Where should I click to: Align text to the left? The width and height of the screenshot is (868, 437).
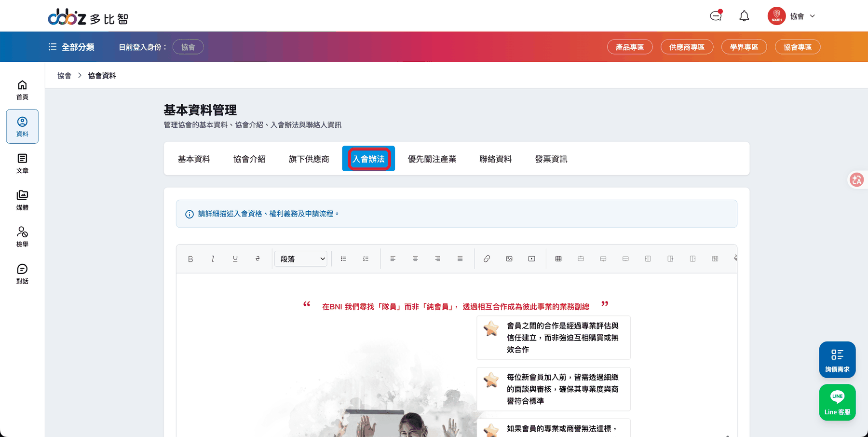coord(393,259)
